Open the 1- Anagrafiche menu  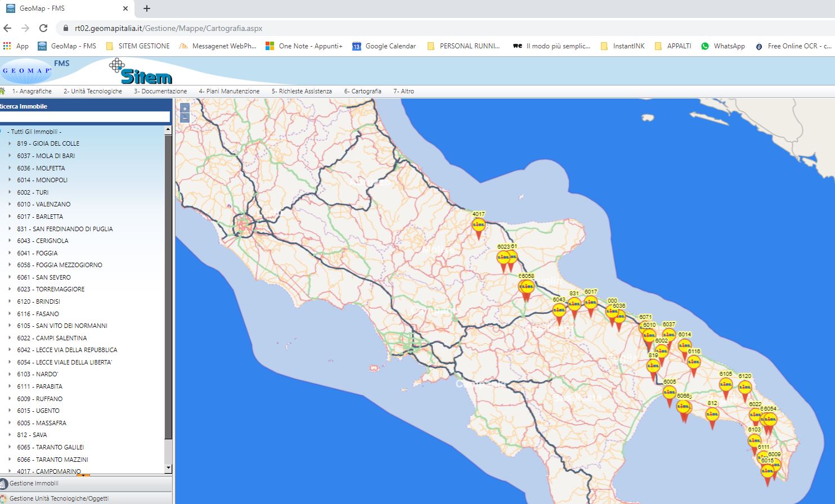coord(32,91)
